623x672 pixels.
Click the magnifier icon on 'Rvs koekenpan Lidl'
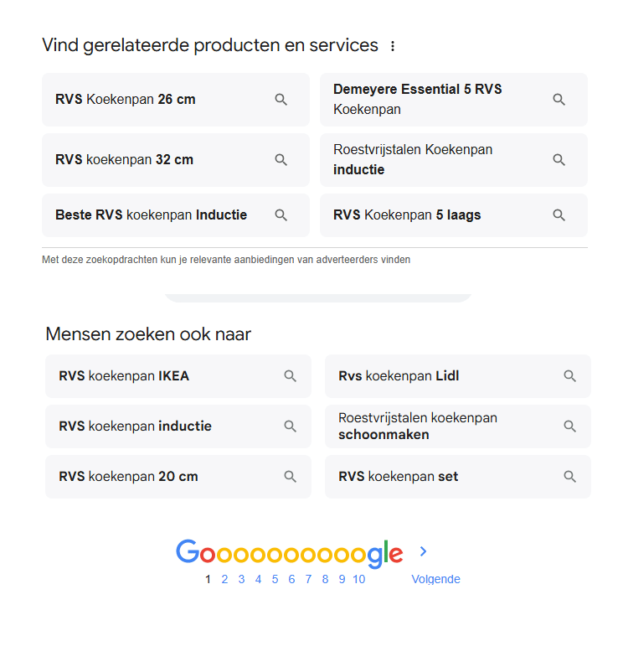pos(570,375)
